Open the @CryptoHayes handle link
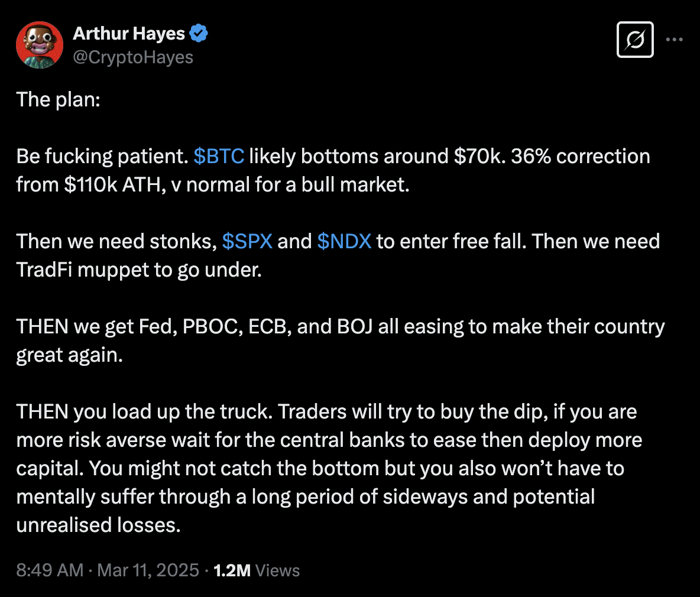This screenshot has height=597, width=700. [x=133, y=57]
